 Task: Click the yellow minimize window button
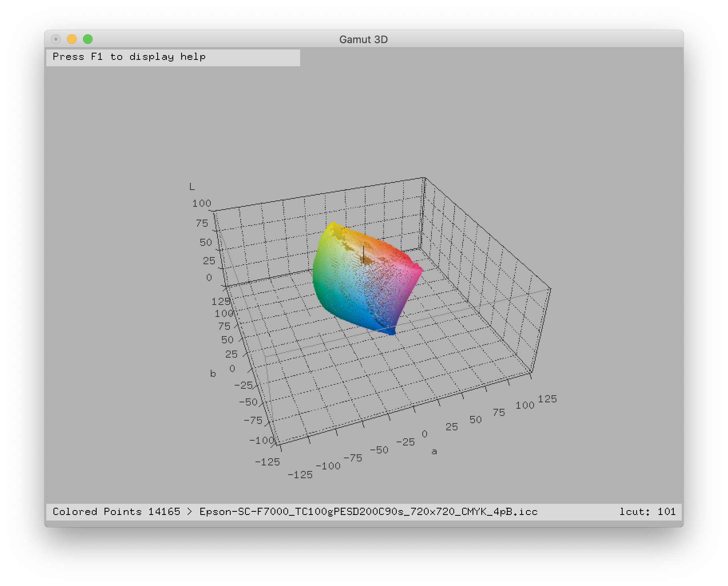[72, 39]
